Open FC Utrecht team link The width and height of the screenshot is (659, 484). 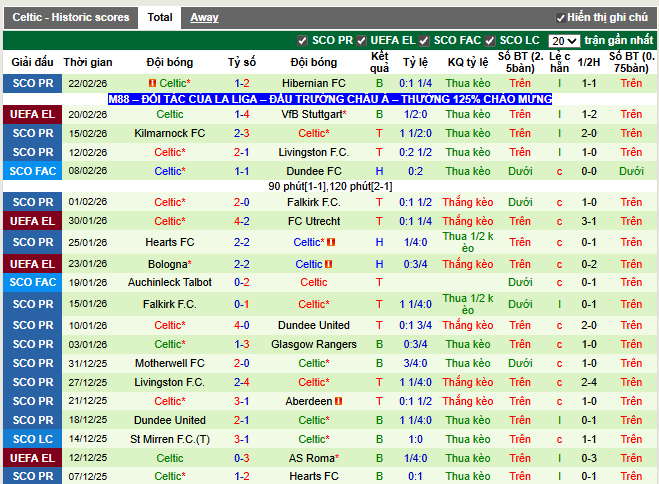coord(314,221)
